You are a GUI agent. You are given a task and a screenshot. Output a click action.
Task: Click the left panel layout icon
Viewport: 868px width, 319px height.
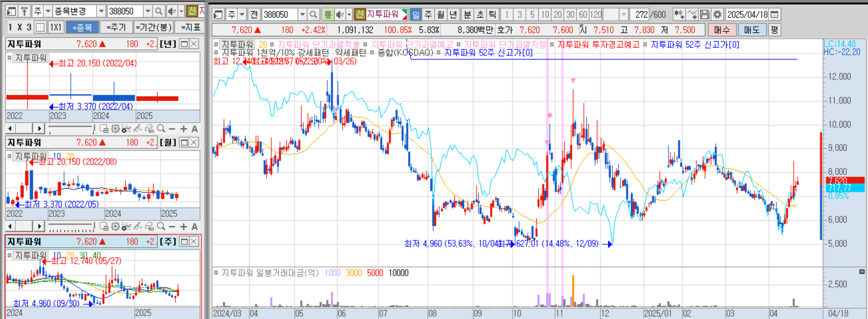click(12, 11)
